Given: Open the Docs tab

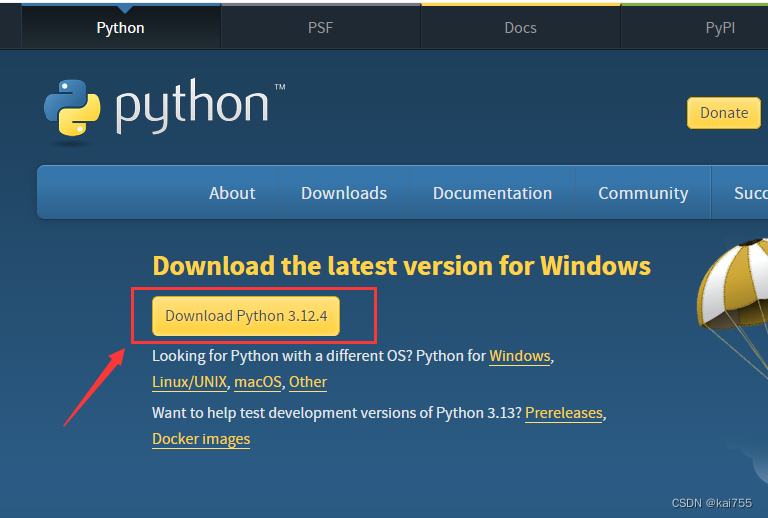Looking at the screenshot, I should (x=520, y=28).
